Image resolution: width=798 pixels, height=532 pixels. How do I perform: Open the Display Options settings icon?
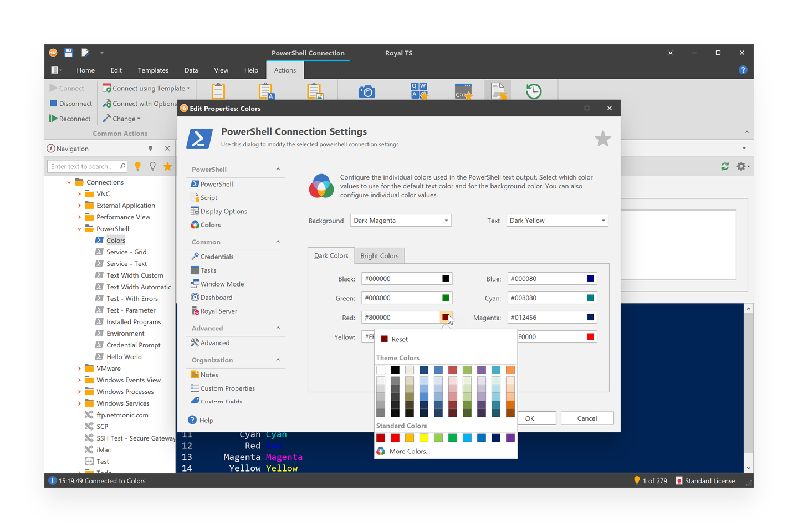click(x=196, y=211)
